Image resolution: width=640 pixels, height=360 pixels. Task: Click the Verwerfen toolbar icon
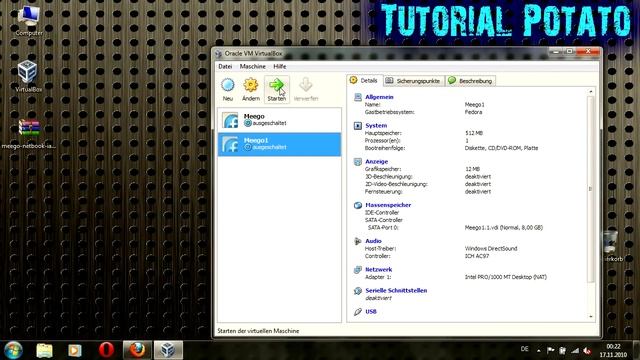tap(306, 89)
